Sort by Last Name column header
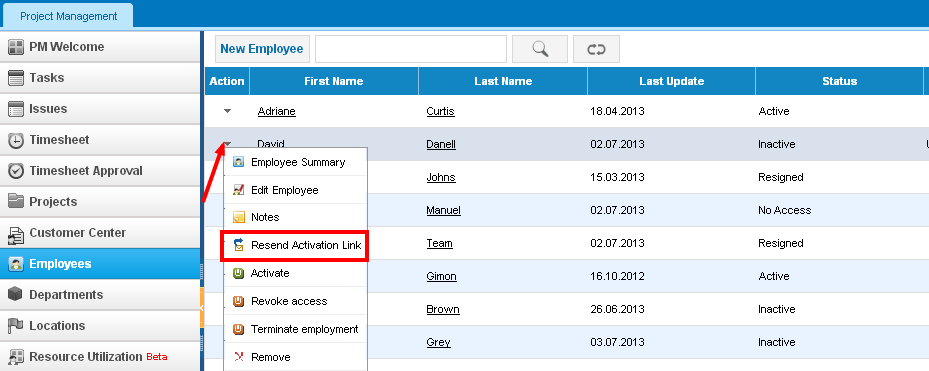929x371 pixels. coord(503,81)
